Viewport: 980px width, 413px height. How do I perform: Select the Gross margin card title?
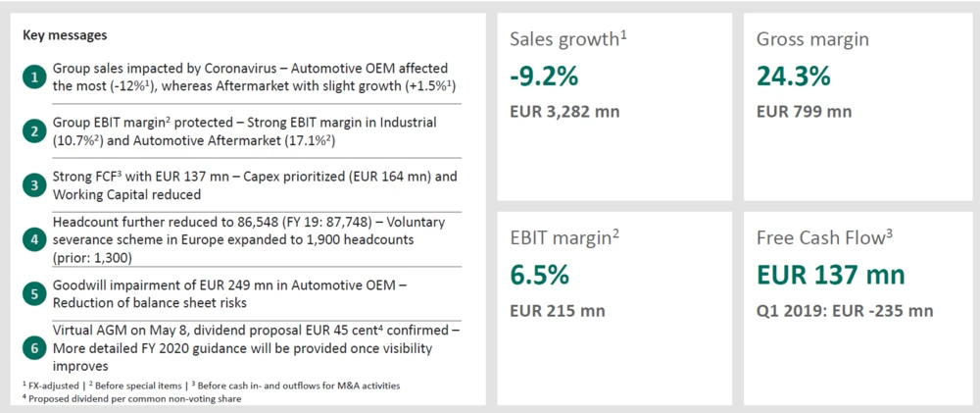812,39
